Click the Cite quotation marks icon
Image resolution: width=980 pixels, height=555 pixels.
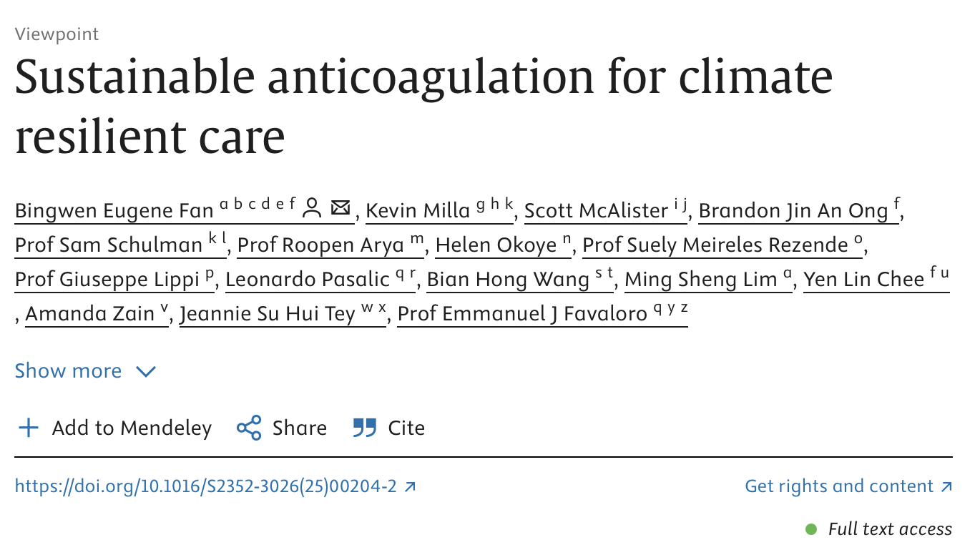click(x=365, y=428)
